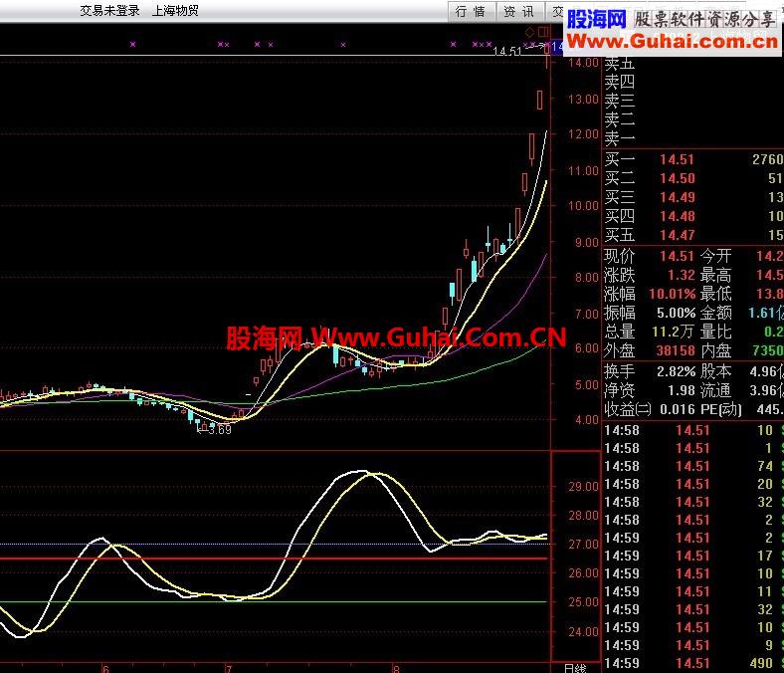
Task: Click the PE(动) label
Action: pos(721,410)
